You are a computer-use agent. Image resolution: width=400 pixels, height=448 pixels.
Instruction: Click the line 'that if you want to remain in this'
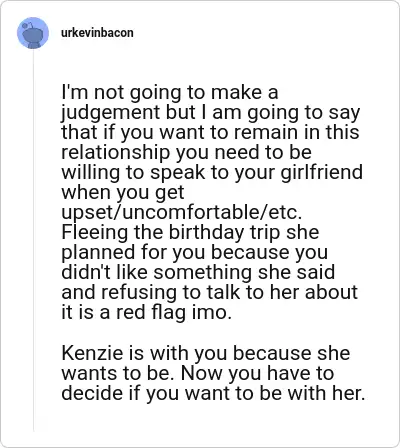(x=210, y=132)
